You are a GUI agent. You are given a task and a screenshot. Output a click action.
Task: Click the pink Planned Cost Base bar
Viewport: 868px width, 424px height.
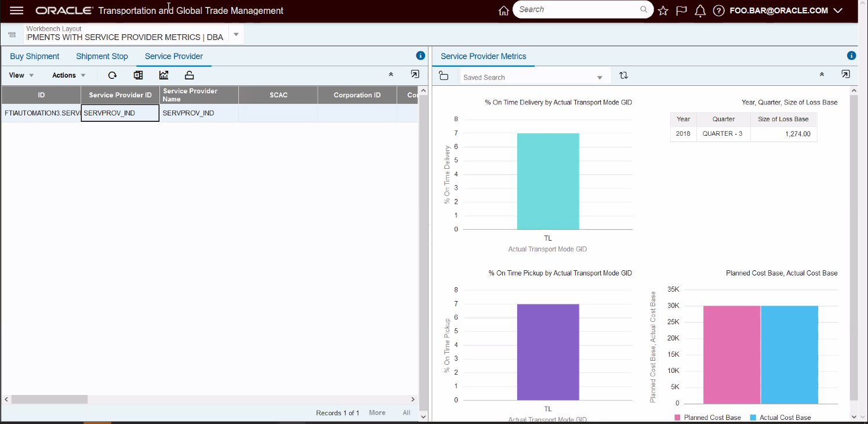(x=732, y=354)
